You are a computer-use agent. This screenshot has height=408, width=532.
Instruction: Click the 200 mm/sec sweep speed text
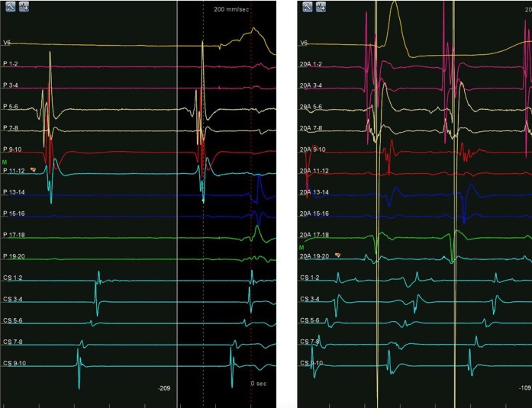[x=231, y=9]
